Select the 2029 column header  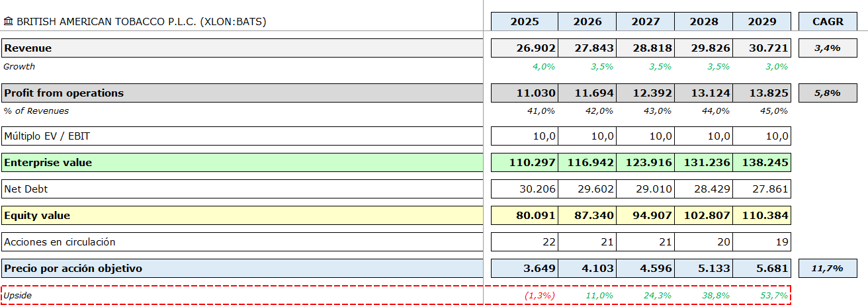pos(762,21)
